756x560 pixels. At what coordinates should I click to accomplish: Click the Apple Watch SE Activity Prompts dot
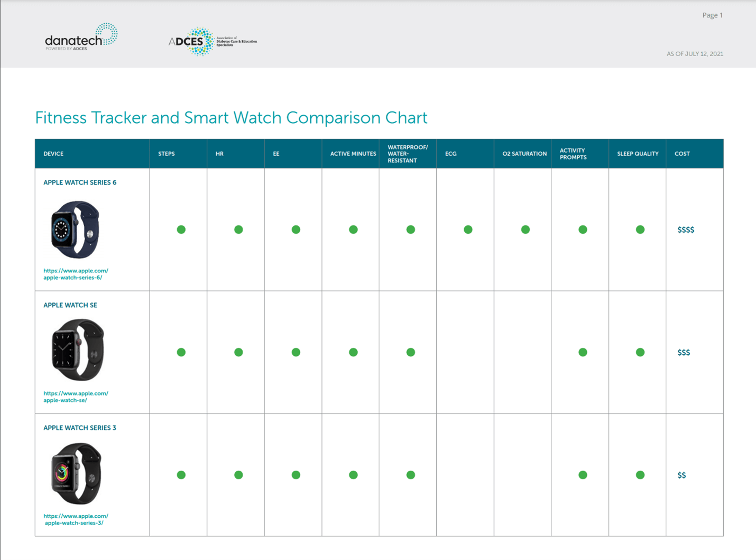tap(583, 352)
